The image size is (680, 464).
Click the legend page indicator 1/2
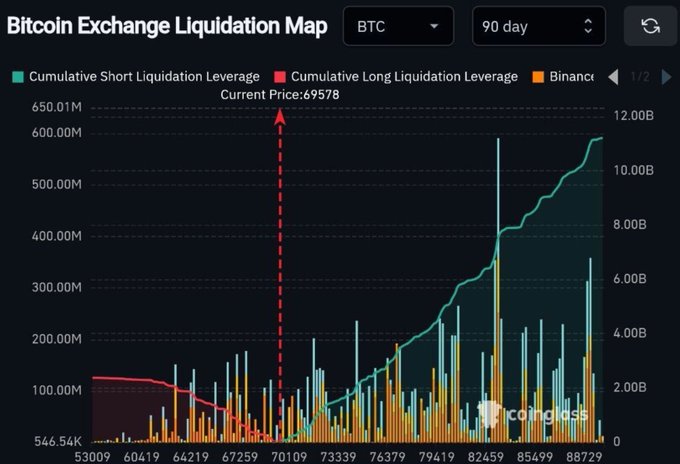[641, 77]
